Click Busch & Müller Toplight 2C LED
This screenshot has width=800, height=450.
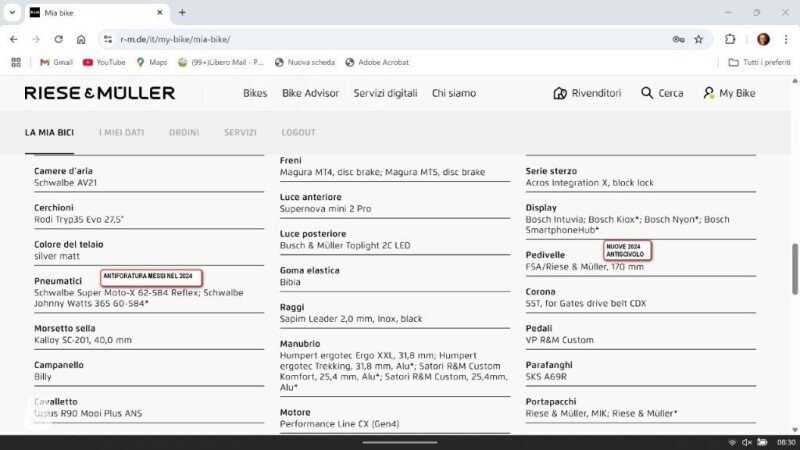pyautogui.click(x=345, y=245)
